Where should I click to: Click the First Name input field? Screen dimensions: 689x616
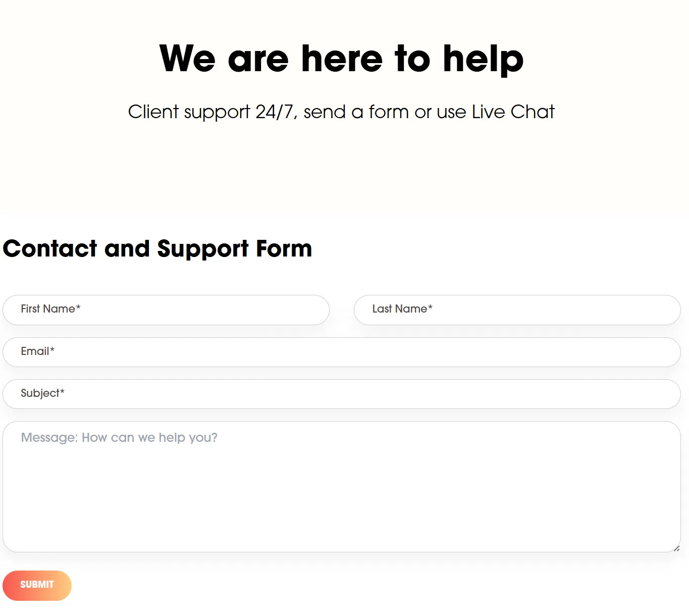point(166,310)
